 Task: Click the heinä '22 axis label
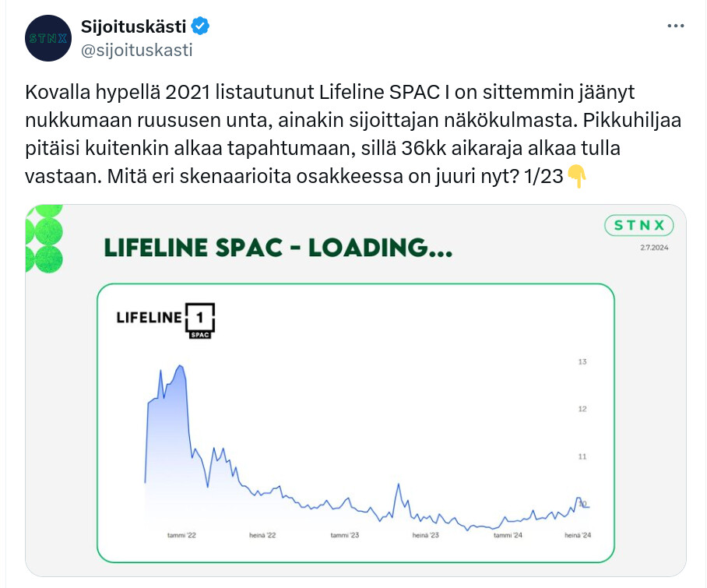click(x=262, y=535)
